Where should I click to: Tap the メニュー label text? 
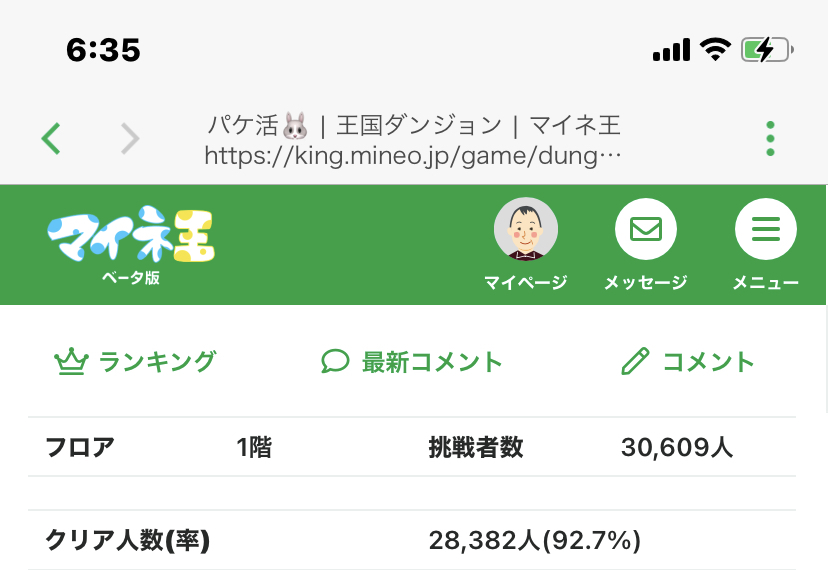(765, 283)
